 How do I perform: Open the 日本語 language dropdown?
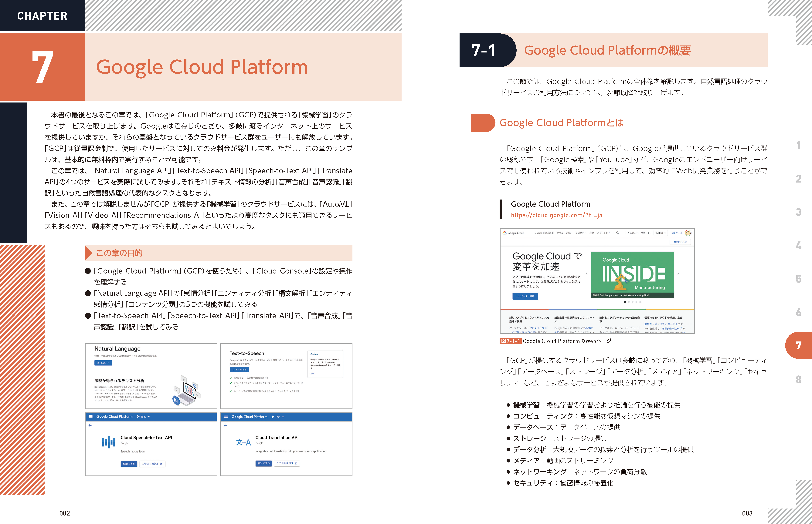coord(661,233)
